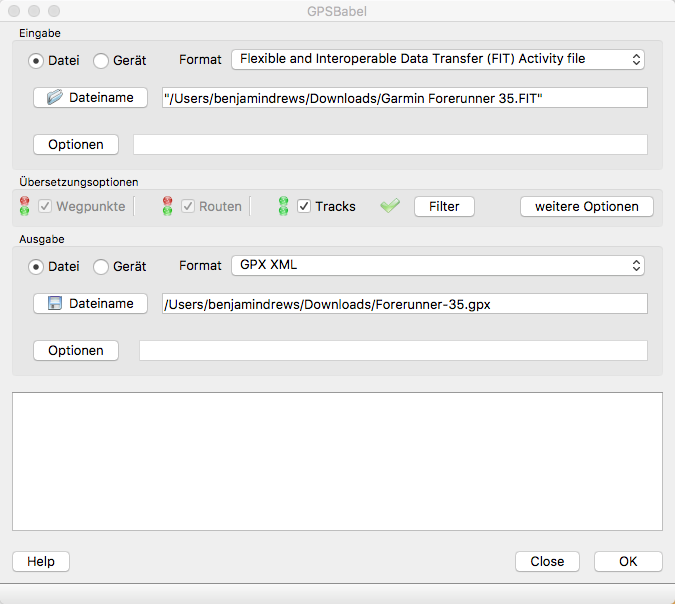Click the Help button

41,561
